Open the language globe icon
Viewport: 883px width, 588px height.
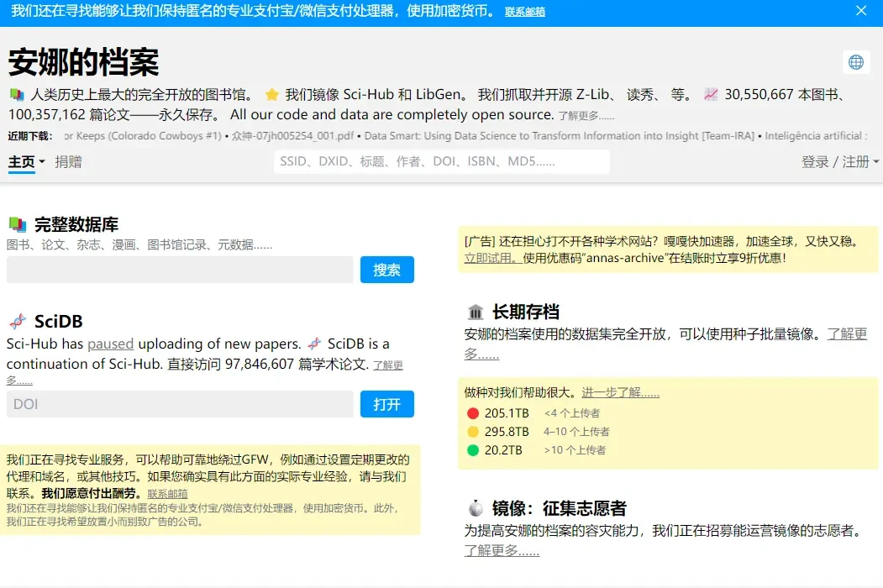pos(856,62)
